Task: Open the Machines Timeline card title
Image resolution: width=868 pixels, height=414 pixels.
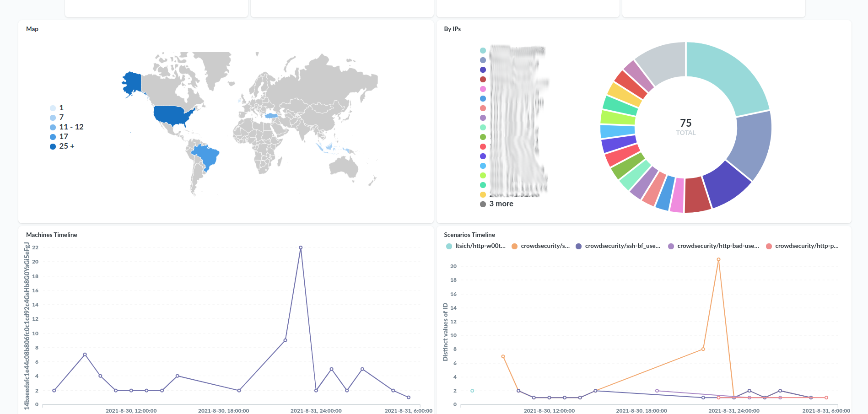Action: 52,235
